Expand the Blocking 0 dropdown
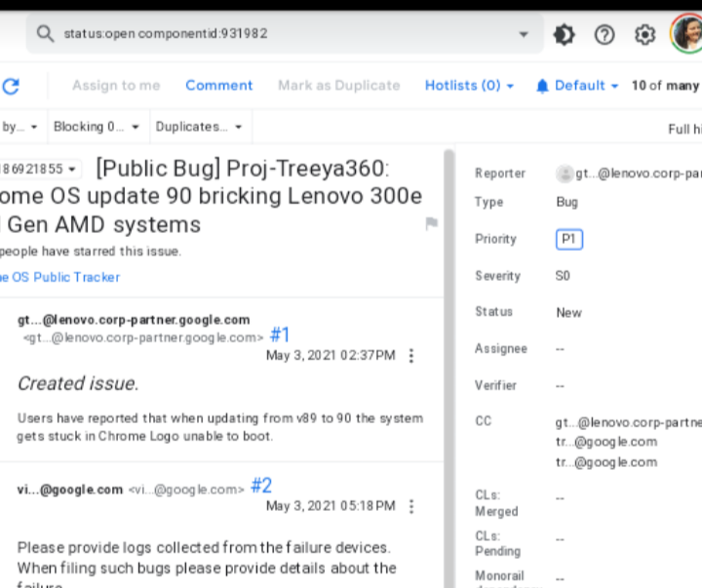 pyautogui.click(x=96, y=127)
